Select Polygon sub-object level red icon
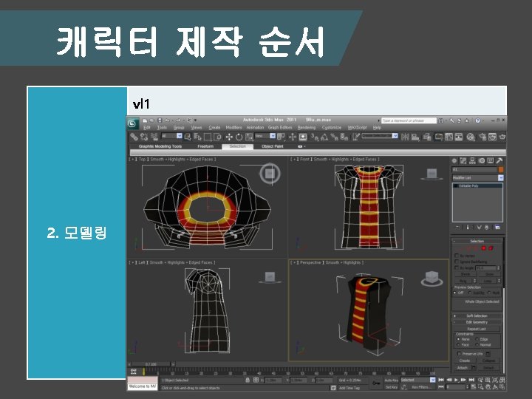 pyautogui.click(x=484, y=248)
